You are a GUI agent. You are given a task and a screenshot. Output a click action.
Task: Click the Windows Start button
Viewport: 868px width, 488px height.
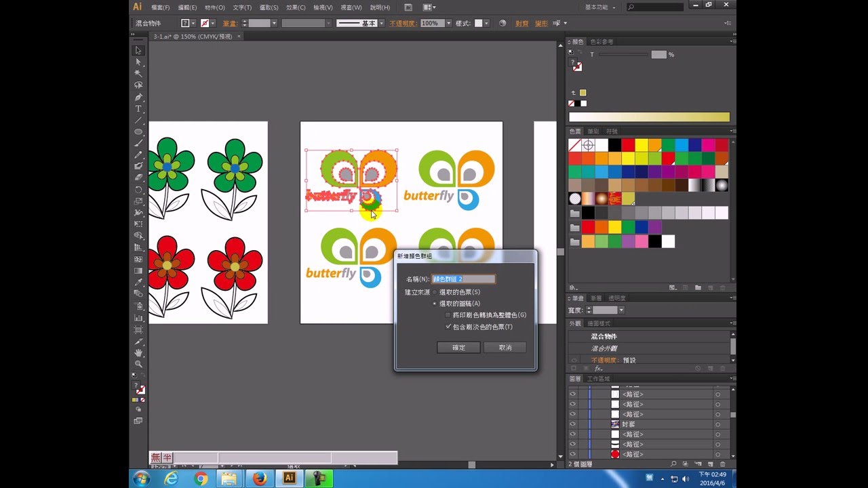pos(142,479)
